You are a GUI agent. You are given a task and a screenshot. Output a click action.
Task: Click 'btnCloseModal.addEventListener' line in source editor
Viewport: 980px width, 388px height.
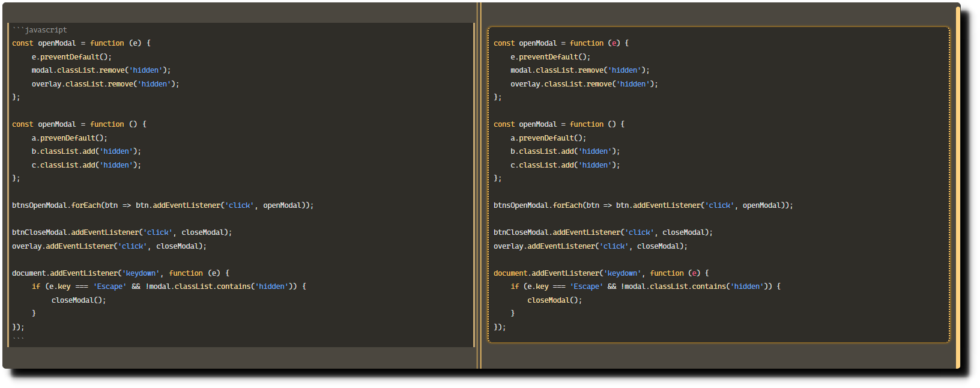(122, 232)
